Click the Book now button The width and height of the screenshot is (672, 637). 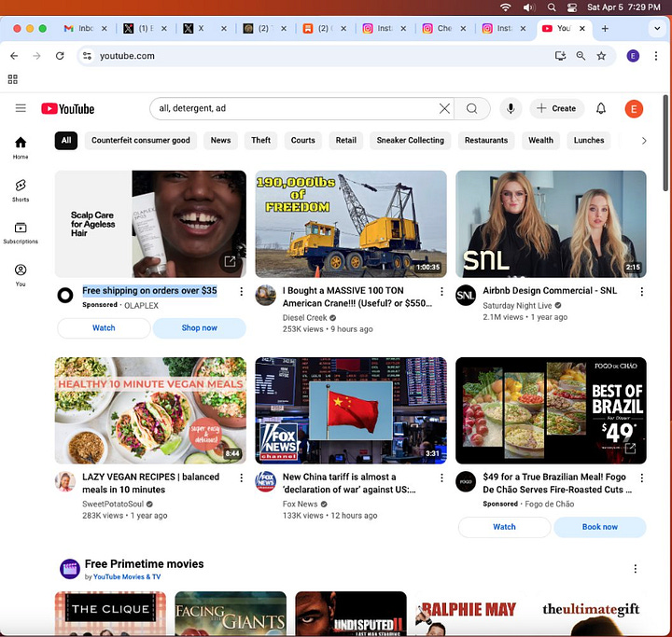(x=599, y=527)
